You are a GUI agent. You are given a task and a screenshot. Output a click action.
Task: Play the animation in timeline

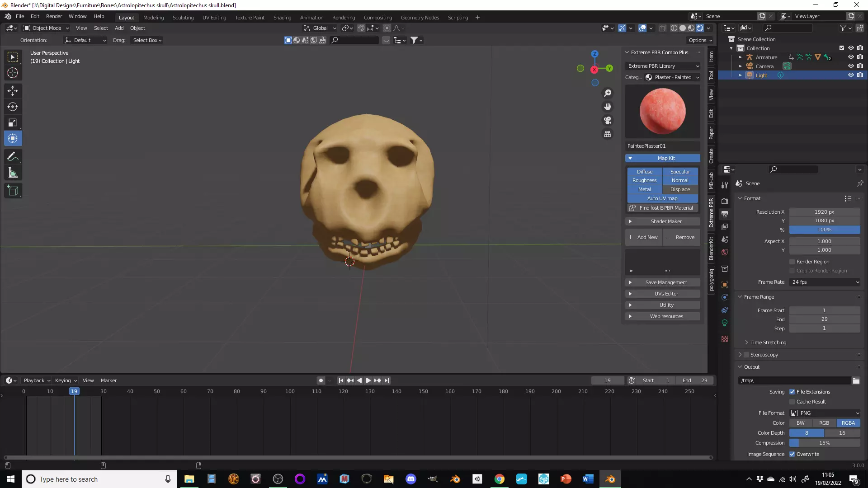click(368, 380)
